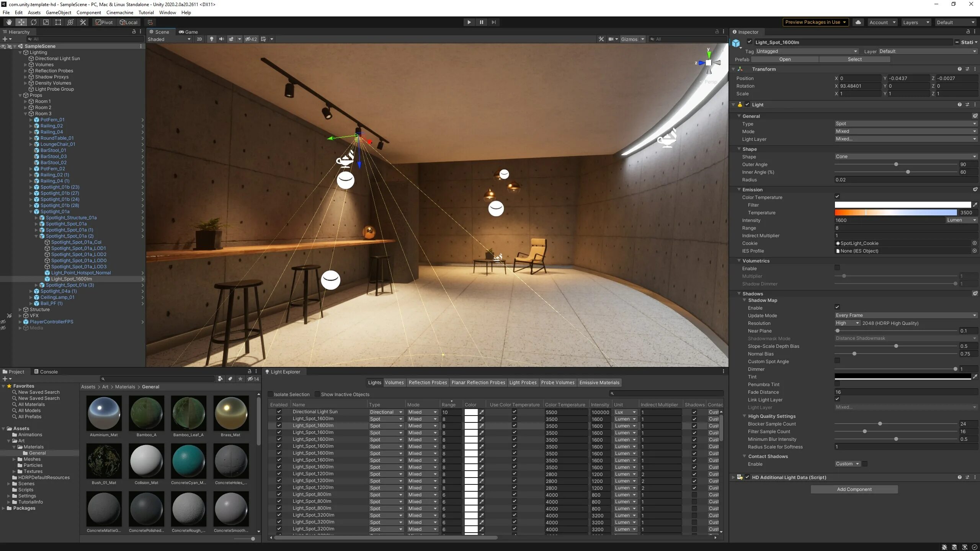Click the Temperature color gradient slider
980x551 pixels.
click(x=895, y=212)
